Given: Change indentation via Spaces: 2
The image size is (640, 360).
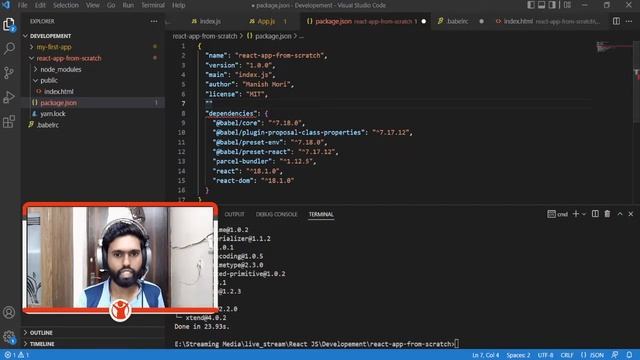Looking at the screenshot, I should pos(518,355).
